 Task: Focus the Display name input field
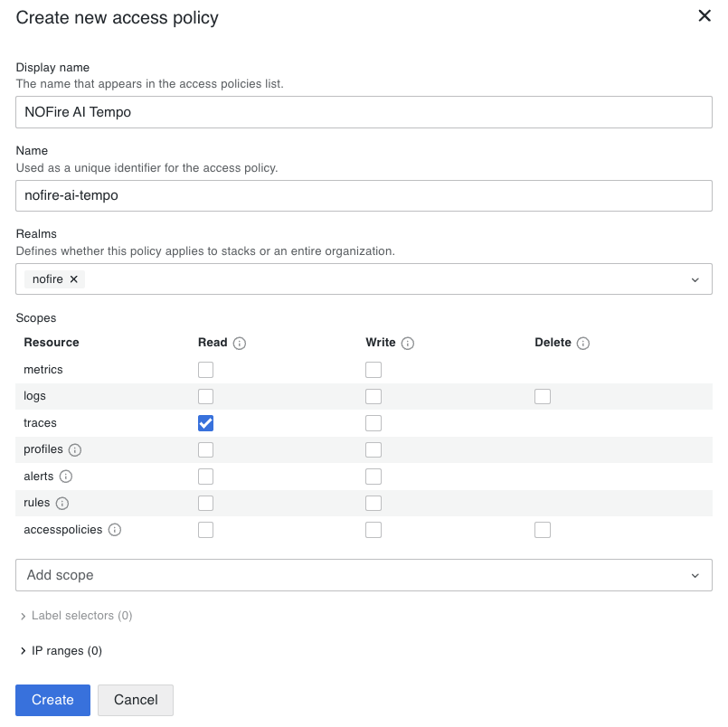[x=364, y=112]
